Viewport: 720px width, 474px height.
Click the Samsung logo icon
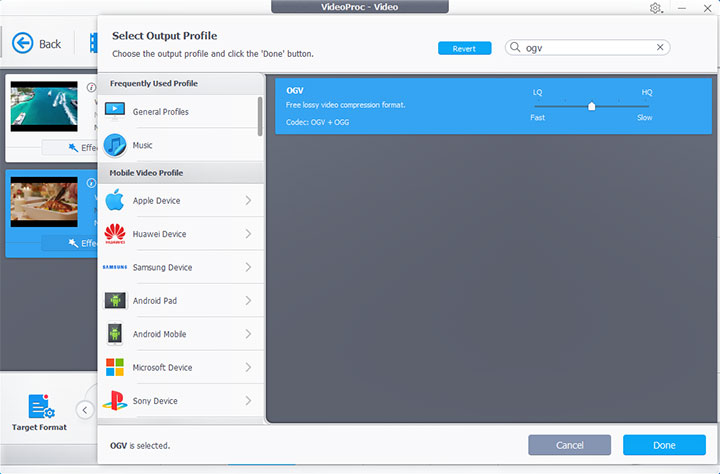point(115,267)
